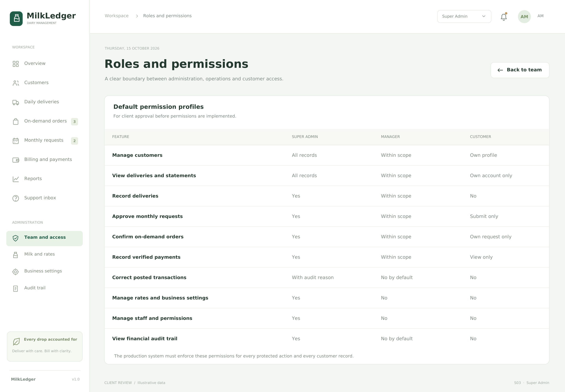Click "Own account only" cell
The width and height of the screenshot is (565, 392).
[491, 176]
